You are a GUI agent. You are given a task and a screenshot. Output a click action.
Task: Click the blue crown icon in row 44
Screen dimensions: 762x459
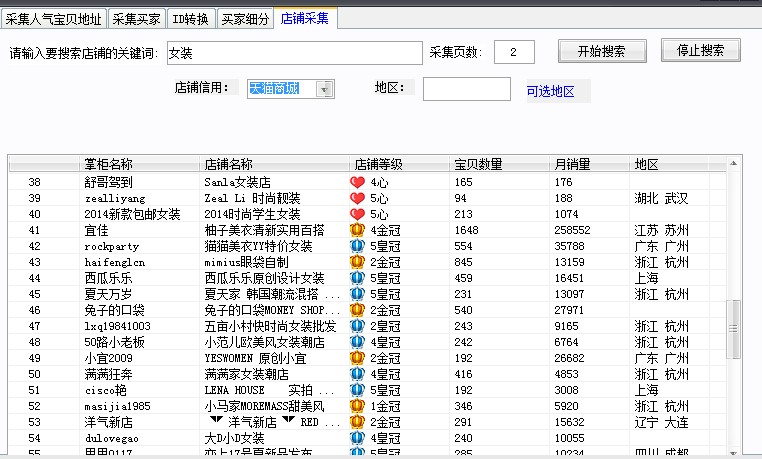[358, 278]
